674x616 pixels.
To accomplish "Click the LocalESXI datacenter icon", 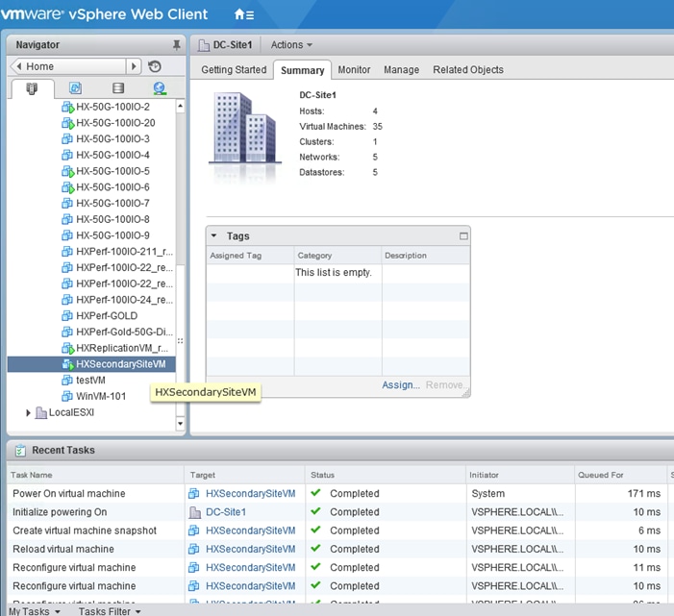I will 40,413.
